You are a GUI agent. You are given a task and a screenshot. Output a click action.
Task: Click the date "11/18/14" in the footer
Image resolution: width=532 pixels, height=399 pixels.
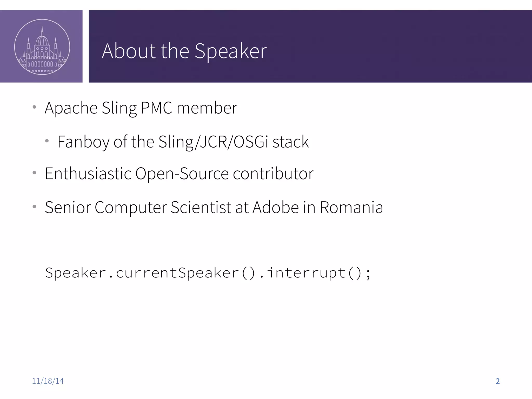(x=48, y=381)
